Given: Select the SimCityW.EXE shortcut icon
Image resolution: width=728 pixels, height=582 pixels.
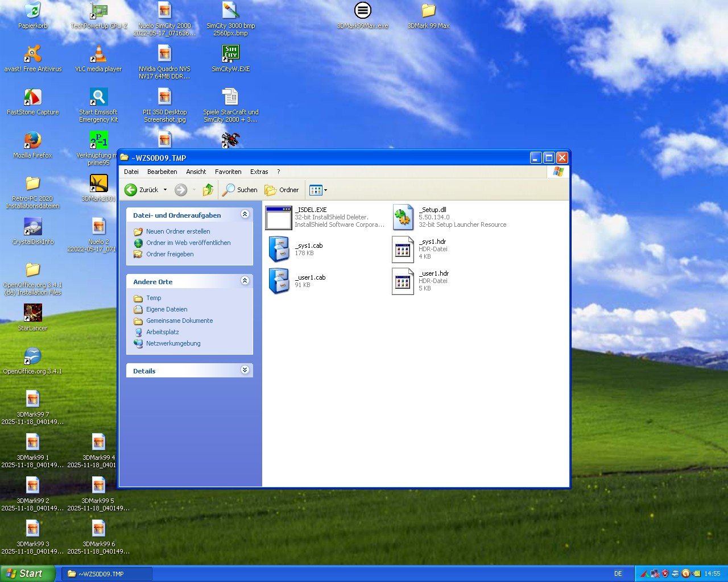Looking at the screenshot, I should click(231, 53).
